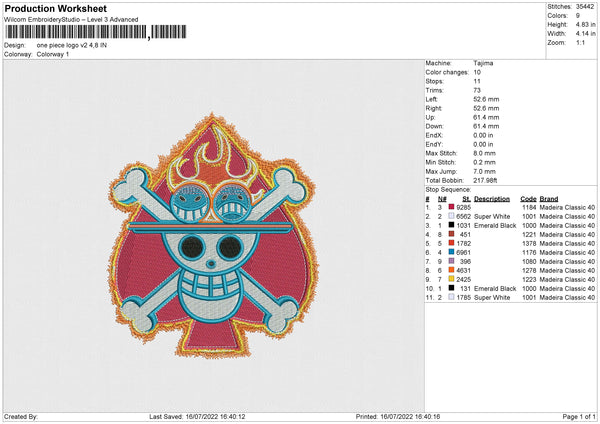Select the Printed timestamp 16/07/2022 16:40:16
Screen dimensions: 600x424
410,416
